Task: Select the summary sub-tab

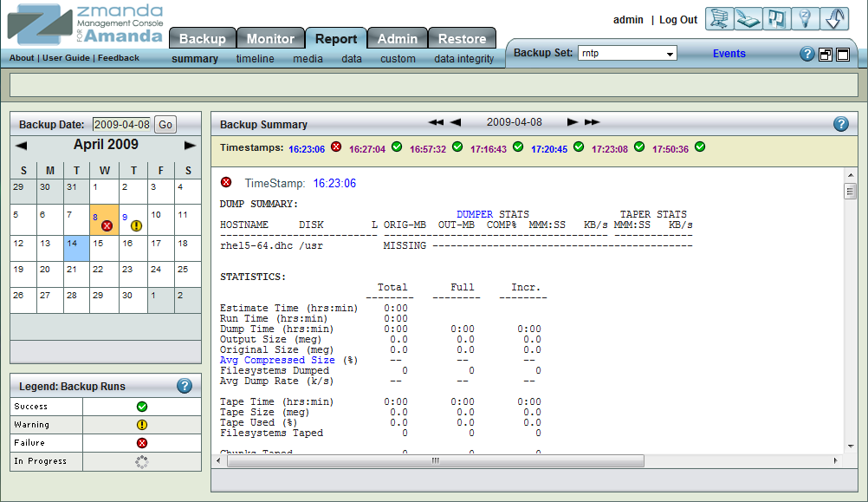Action: pyautogui.click(x=195, y=59)
